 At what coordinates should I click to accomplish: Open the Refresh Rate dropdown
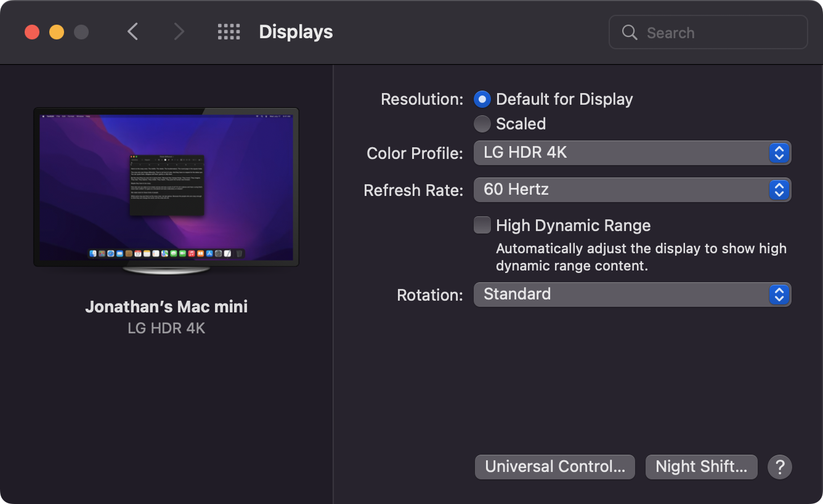click(632, 190)
